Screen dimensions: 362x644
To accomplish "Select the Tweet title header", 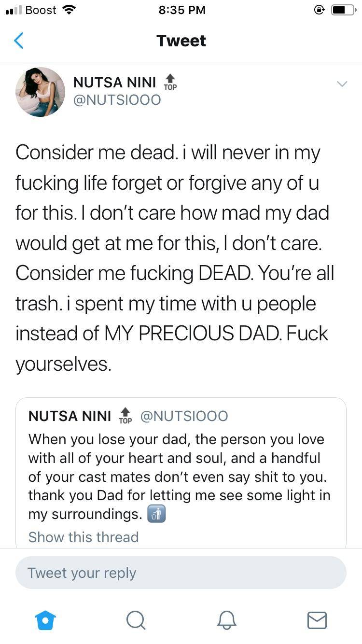I will (181, 41).
